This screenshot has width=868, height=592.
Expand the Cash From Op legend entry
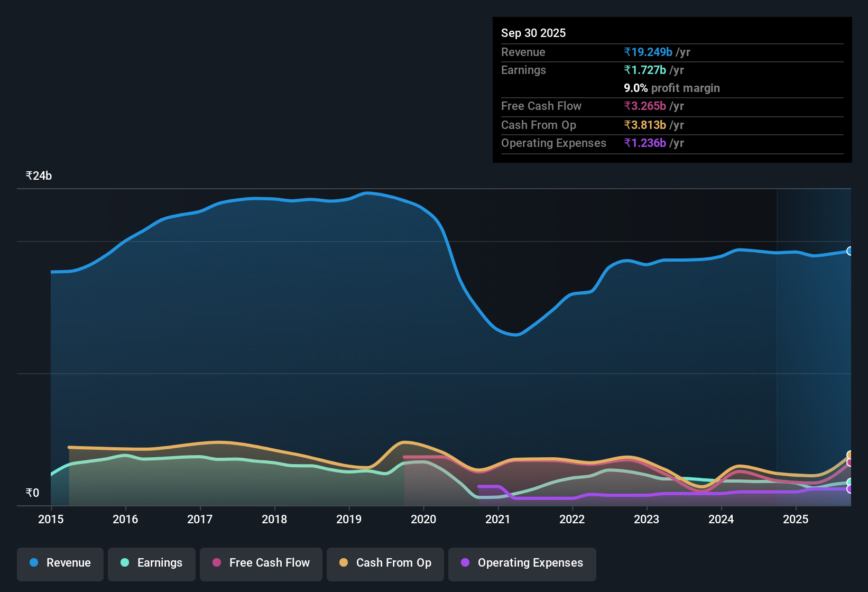(385, 563)
